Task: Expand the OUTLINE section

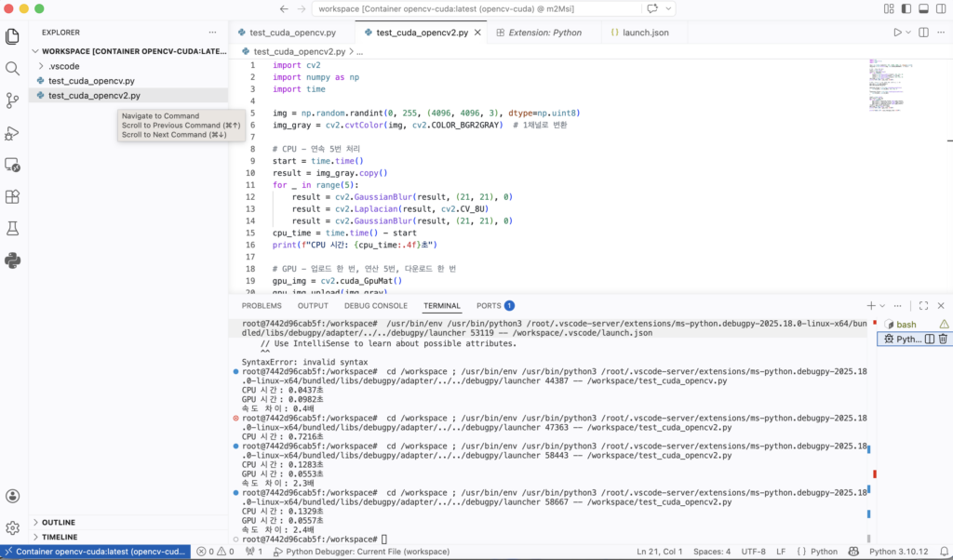Action: point(58,522)
